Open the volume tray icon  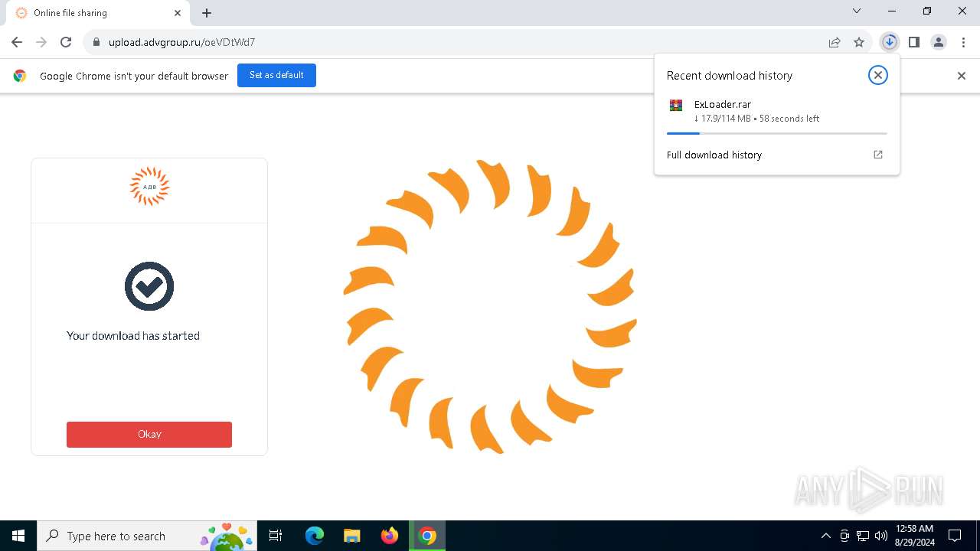pos(881,536)
